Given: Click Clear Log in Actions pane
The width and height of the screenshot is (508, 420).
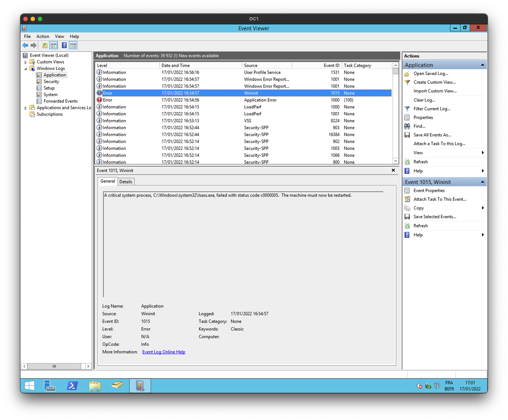Looking at the screenshot, I should pyautogui.click(x=424, y=100).
